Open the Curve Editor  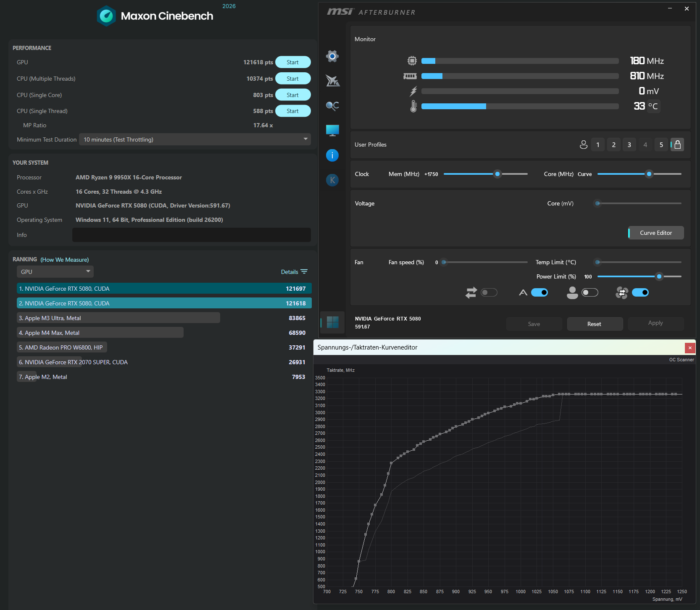(x=656, y=233)
